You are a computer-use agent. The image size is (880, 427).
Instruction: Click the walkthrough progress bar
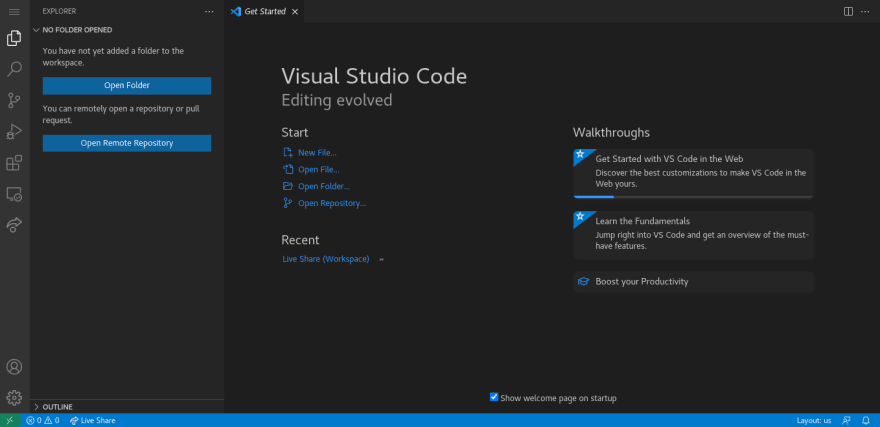pyautogui.click(x=694, y=197)
